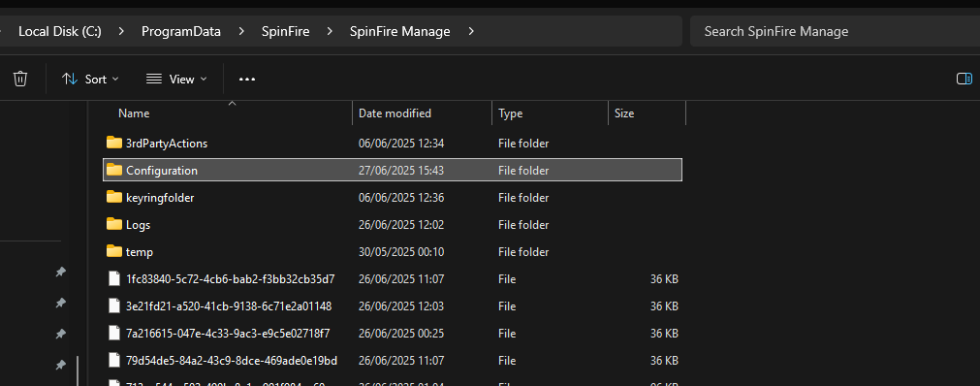Select the keyringfolder folder icon
Image resolution: width=980 pixels, height=386 pixels.
[113, 197]
